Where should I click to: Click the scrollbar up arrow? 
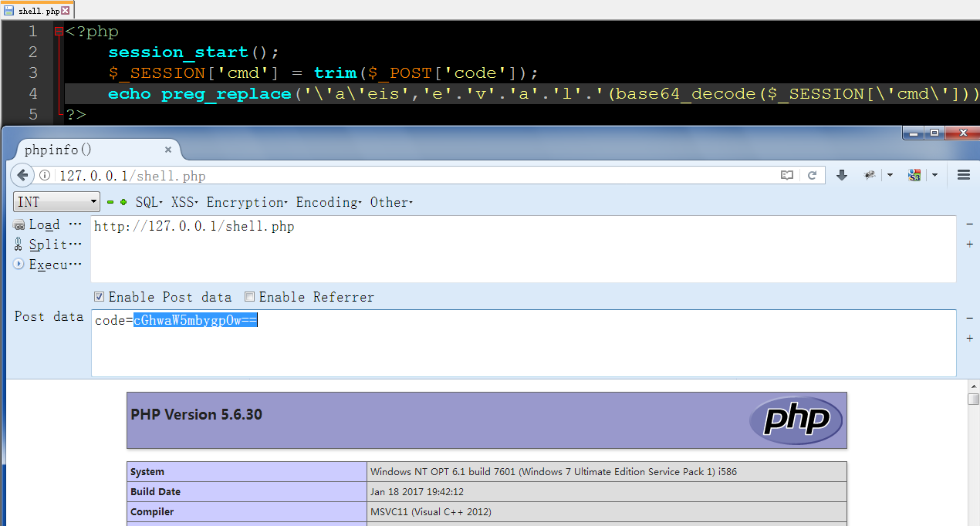tap(973, 384)
